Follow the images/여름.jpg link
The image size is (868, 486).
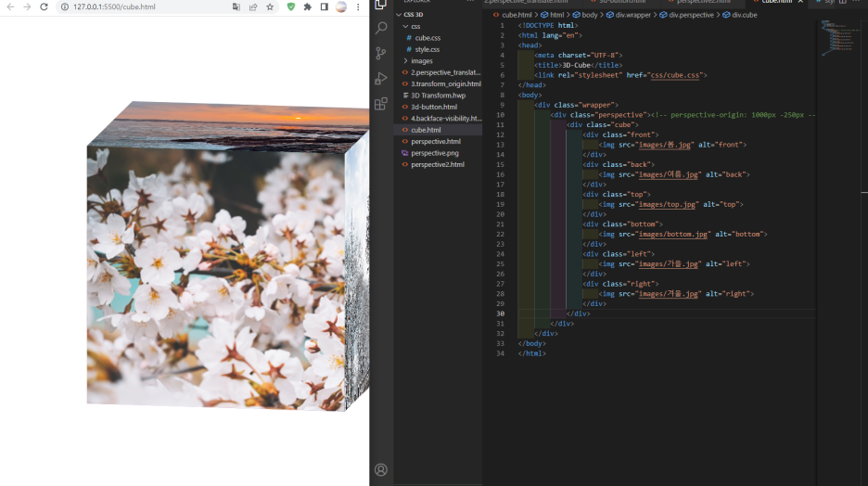click(669, 175)
